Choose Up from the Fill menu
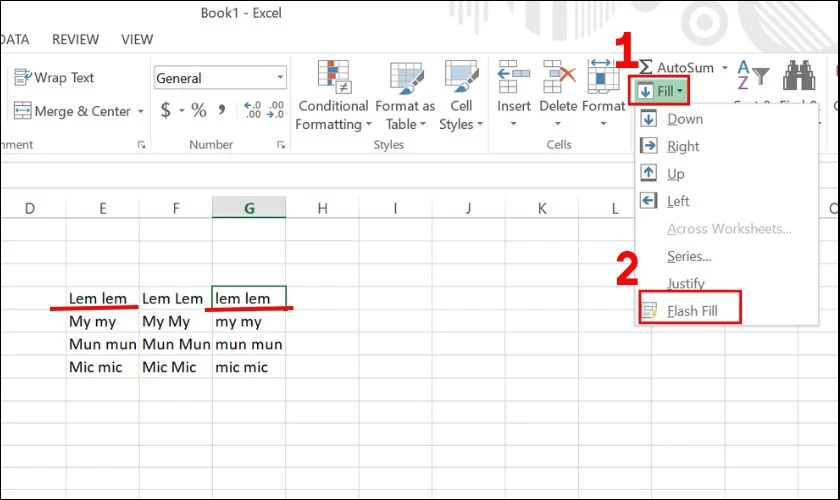The image size is (840, 500). (727, 174)
